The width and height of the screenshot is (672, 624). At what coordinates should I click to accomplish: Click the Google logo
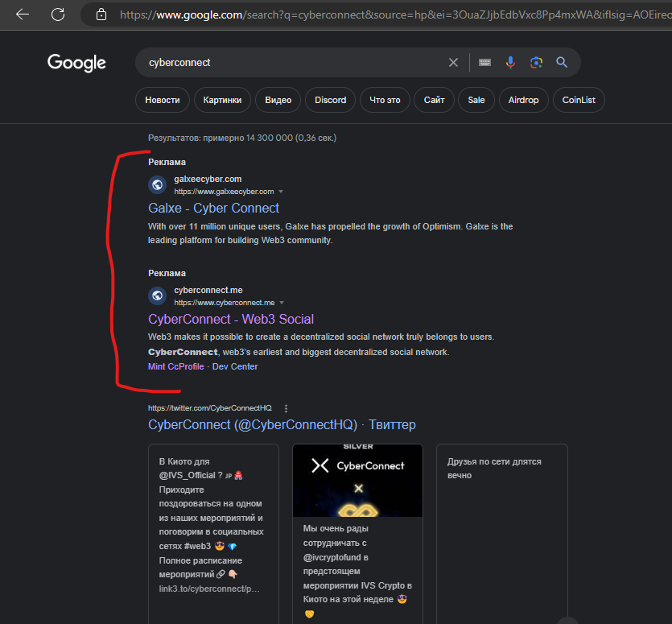tap(76, 63)
